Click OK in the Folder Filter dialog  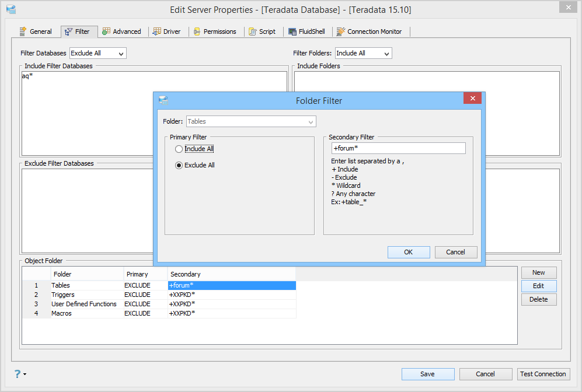click(x=409, y=252)
